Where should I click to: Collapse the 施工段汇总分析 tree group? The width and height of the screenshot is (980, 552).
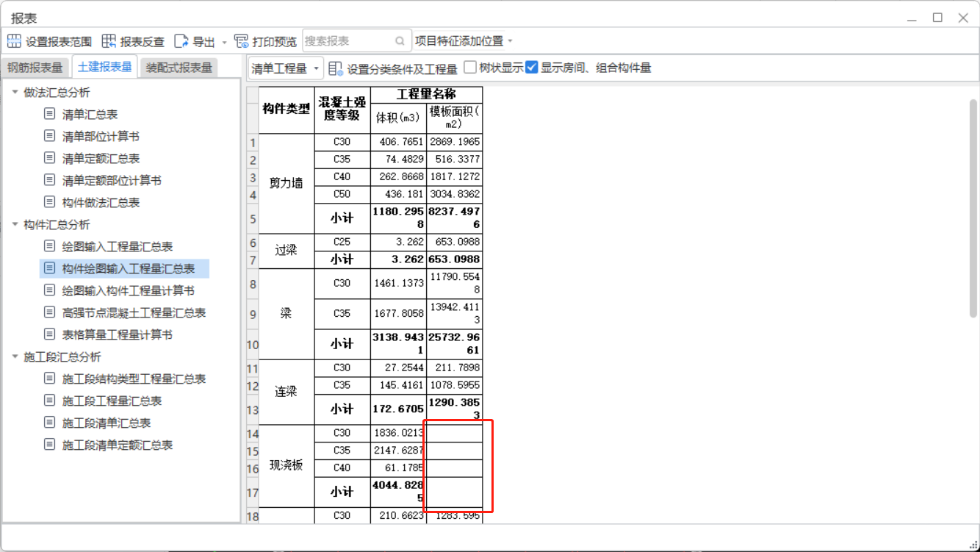tap(15, 356)
